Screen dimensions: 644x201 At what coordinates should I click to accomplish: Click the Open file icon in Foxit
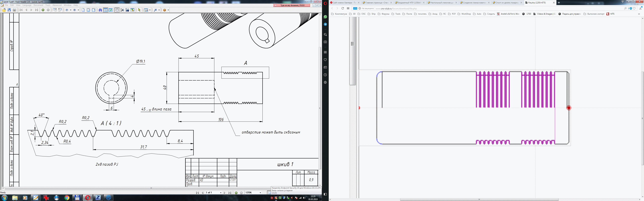(4, 10)
